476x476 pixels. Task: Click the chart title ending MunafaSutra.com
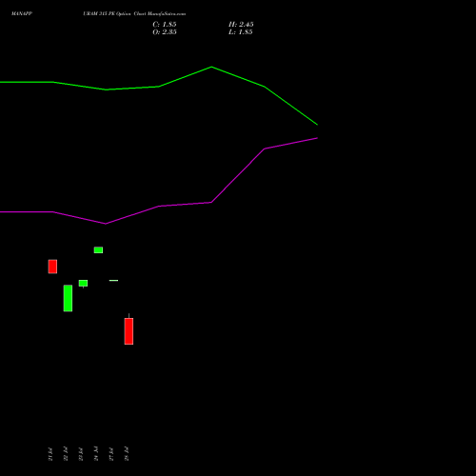point(134,13)
